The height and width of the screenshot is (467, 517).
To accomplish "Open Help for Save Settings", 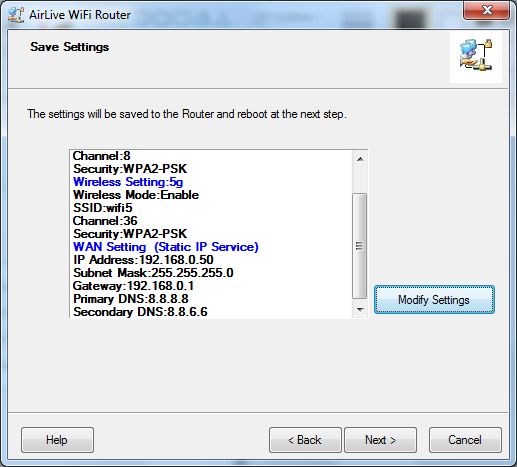I will [x=57, y=440].
